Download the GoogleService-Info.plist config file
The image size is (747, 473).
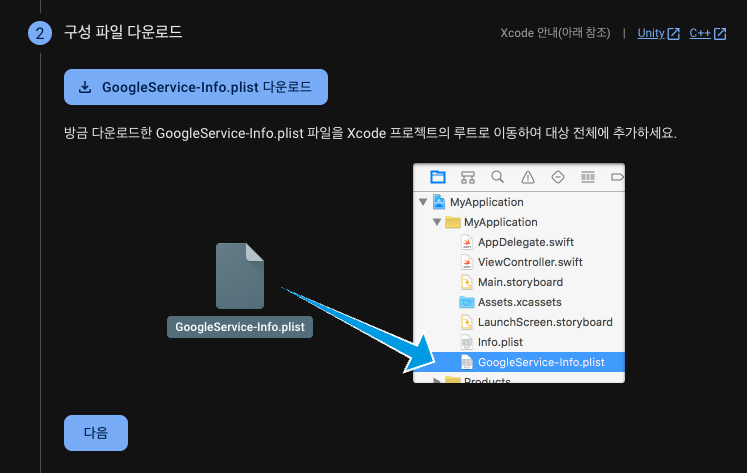coord(196,87)
